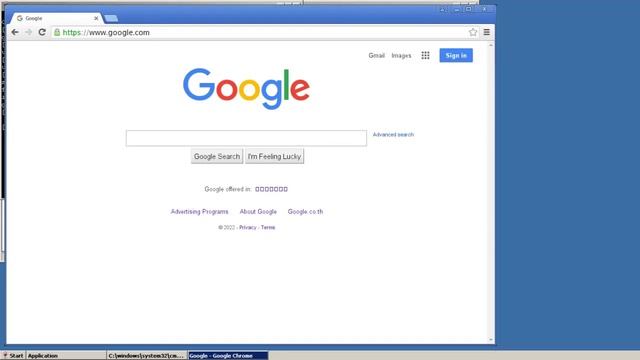640x360 pixels.
Task: Reload the page with the refresh icon
Action: (42, 32)
